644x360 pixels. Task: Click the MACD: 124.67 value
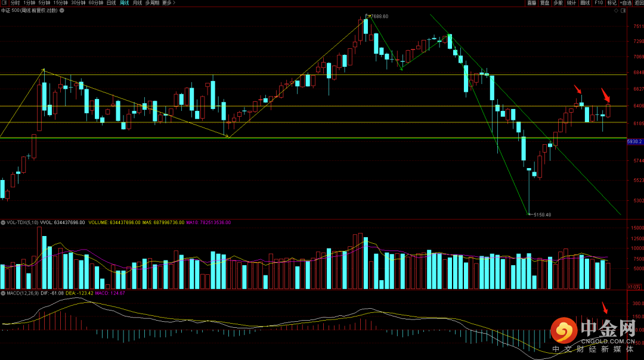click(110, 293)
